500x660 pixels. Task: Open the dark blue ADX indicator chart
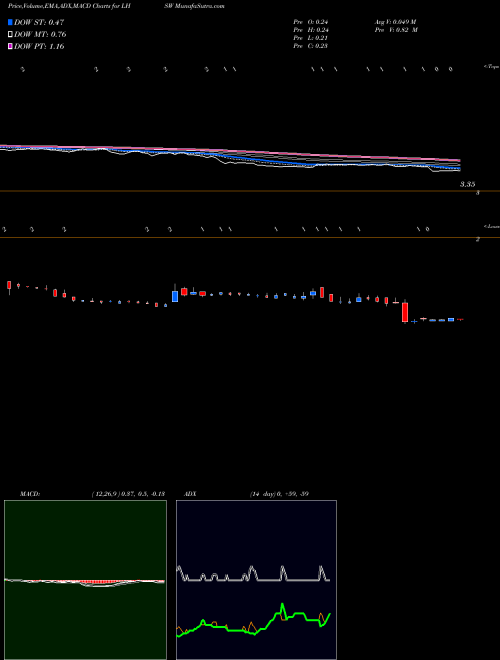click(256, 580)
